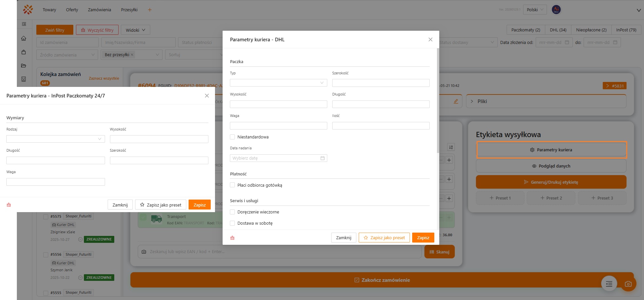Click 'Wyczyść filtry' to clear filters

coord(97,30)
